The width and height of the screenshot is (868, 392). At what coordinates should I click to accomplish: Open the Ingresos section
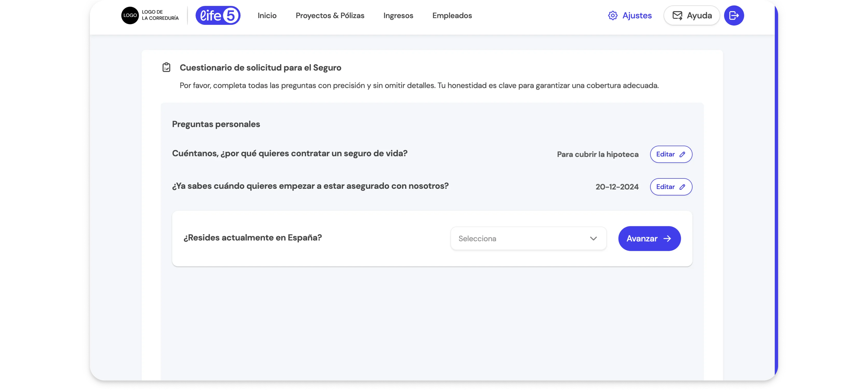(398, 16)
